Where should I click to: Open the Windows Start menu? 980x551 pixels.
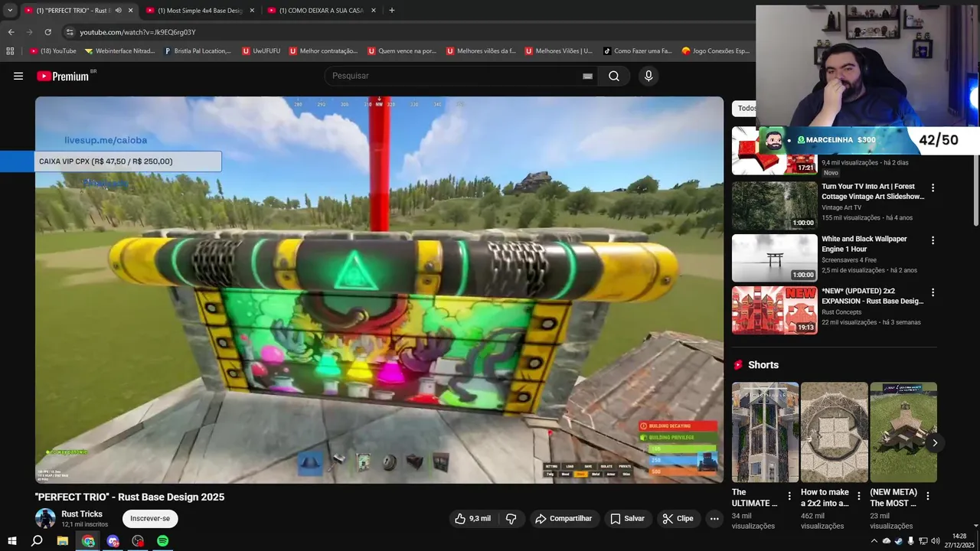tap(11, 541)
